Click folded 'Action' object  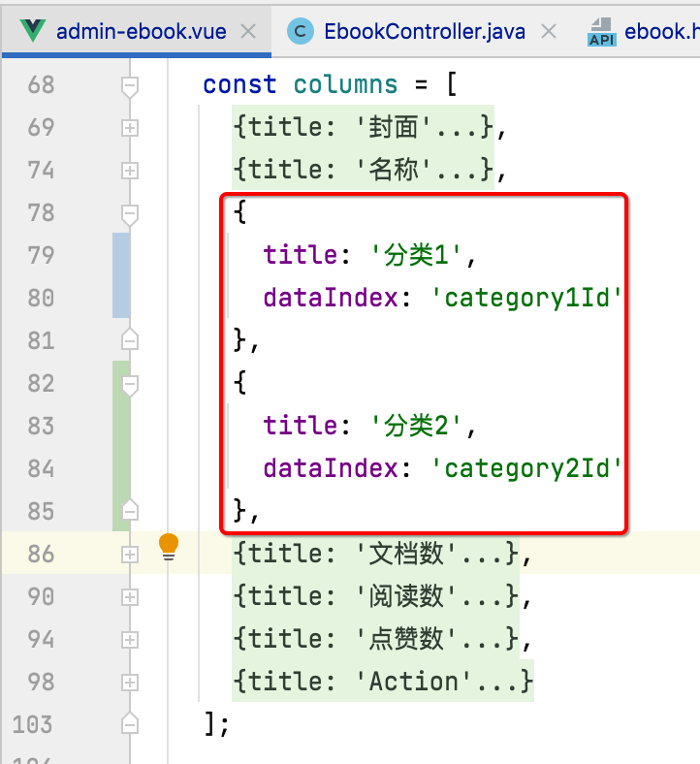click(x=383, y=682)
